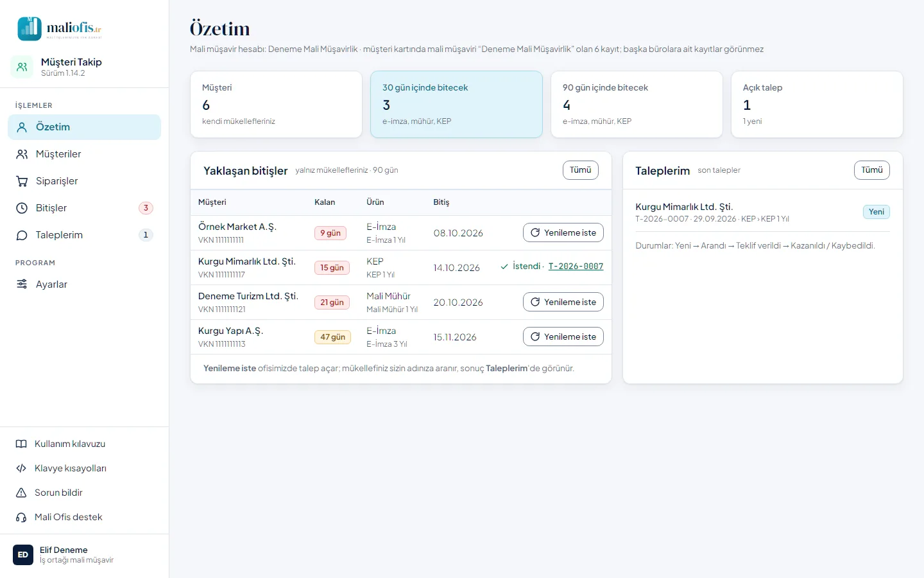Image resolution: width=924 pixels, height=578 pixels.
Task: Select the 30 gün içinde bitecek card
Action: click(456, 104)
